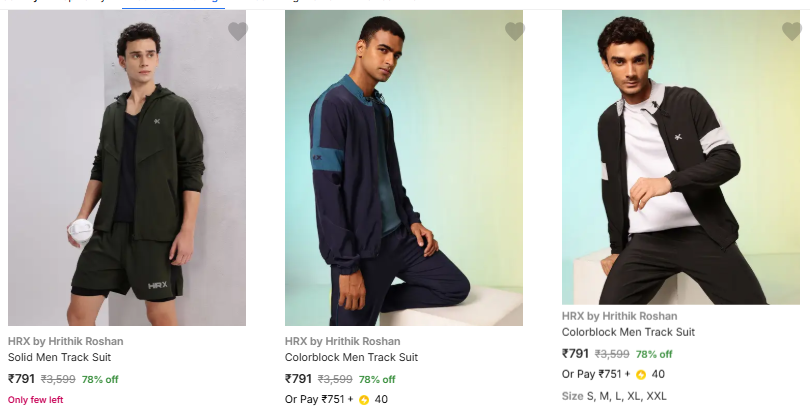Click the 78% off label on the right product

pos(654,354)
